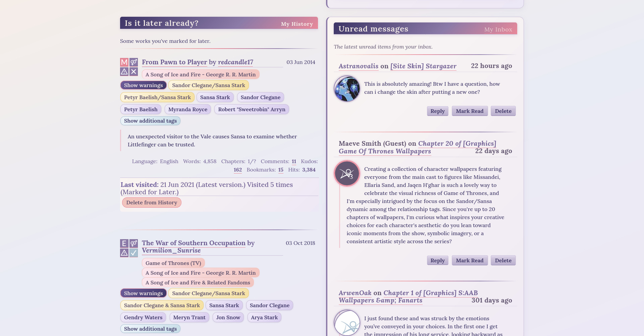Click the warning triangle icon on From Pawn to Player
This screenshot has height=336, width=644.
124,71
